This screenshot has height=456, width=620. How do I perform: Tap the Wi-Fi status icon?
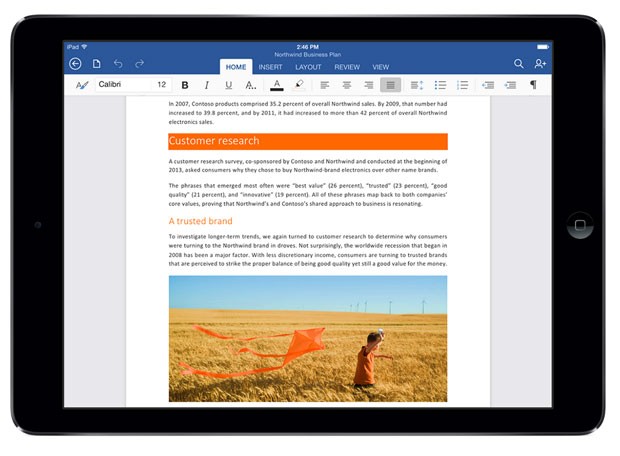(x=84, y=47)
